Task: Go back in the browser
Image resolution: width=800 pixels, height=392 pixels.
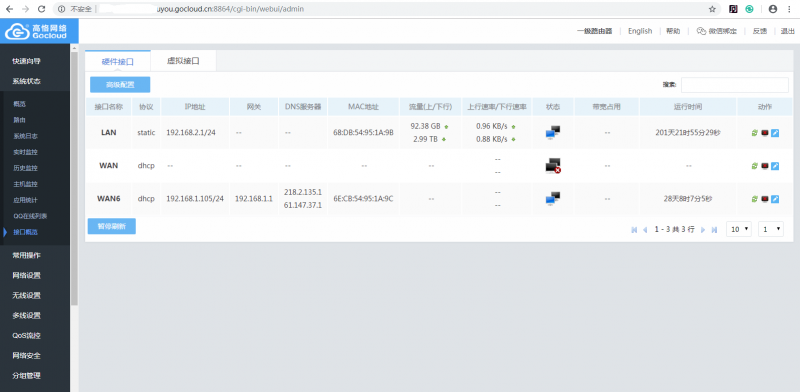Action: (9, 9)
